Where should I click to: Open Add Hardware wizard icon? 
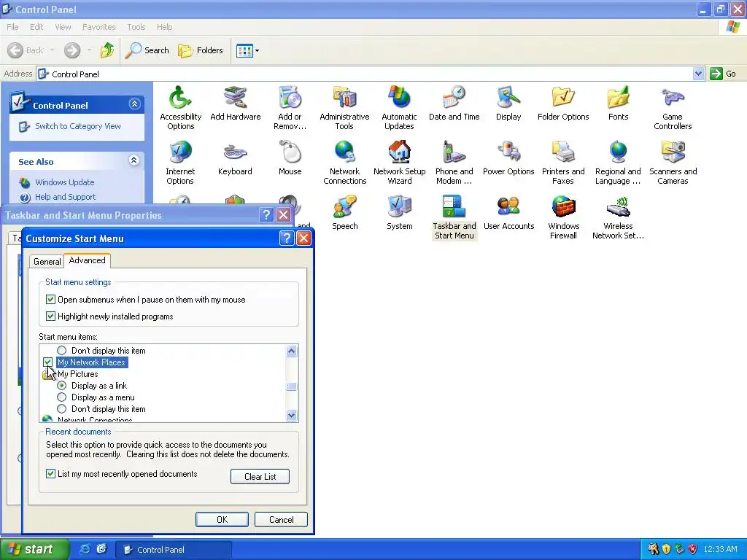point(236,103)
